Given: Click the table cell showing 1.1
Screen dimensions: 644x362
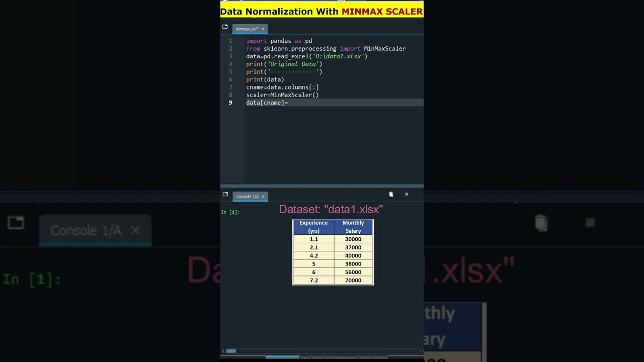Looking at the screenshot, I should pyautogui.click(x=313, y=239).
